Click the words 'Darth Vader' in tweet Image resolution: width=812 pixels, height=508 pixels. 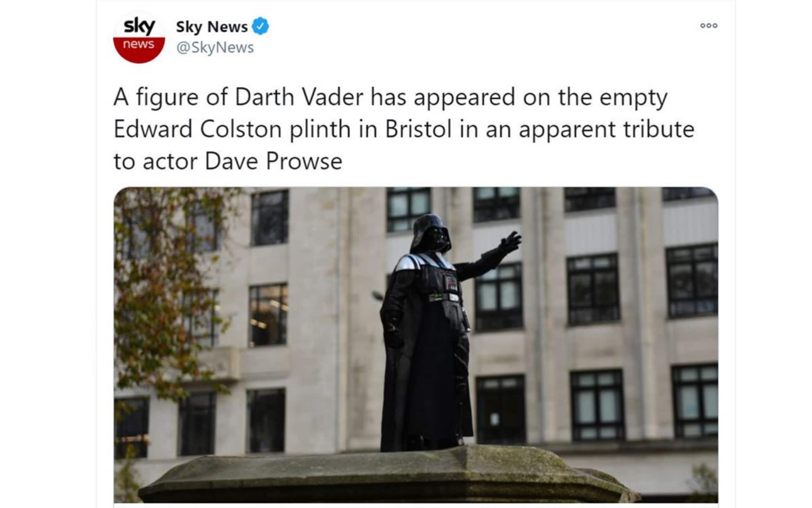299,97
